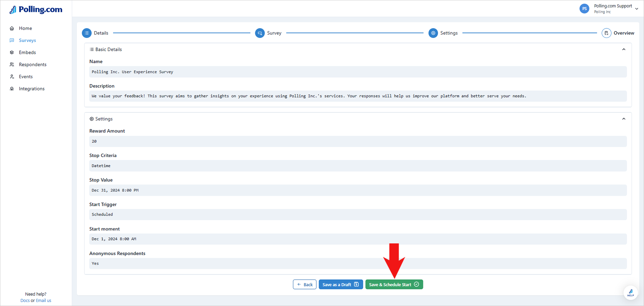Click the Polling.com logo
The image size is (644, 306).
(x=36, y=9)
